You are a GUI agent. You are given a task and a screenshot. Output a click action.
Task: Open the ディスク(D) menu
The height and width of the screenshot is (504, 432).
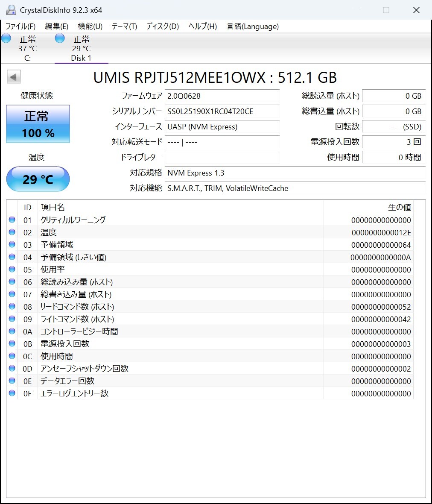[x=161, y=26]
